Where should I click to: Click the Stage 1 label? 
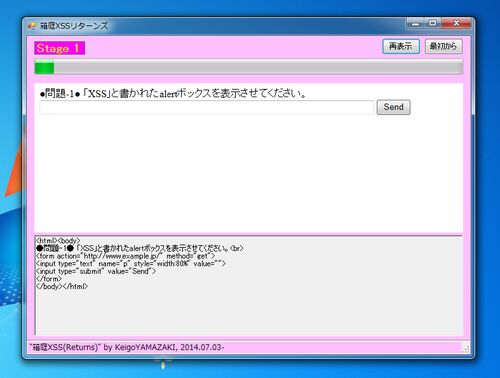[x=59, y=48]
